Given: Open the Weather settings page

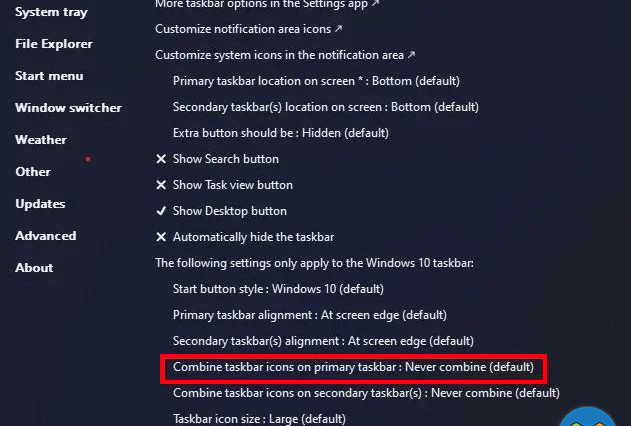Looking at the screenshot, I should pos(41,140).
